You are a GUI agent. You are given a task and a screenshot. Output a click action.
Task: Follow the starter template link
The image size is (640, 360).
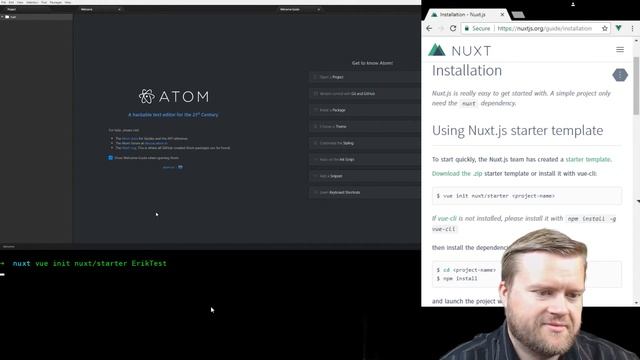[588, 160]
